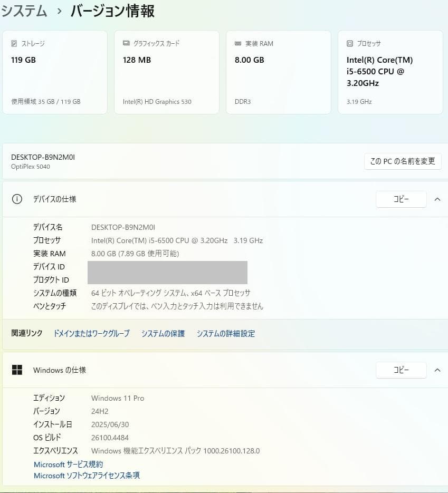Click the processor icon in プロセッサ card
This screenshot has height=493, width=448.
pyautogui.click(x=350, y=44)
